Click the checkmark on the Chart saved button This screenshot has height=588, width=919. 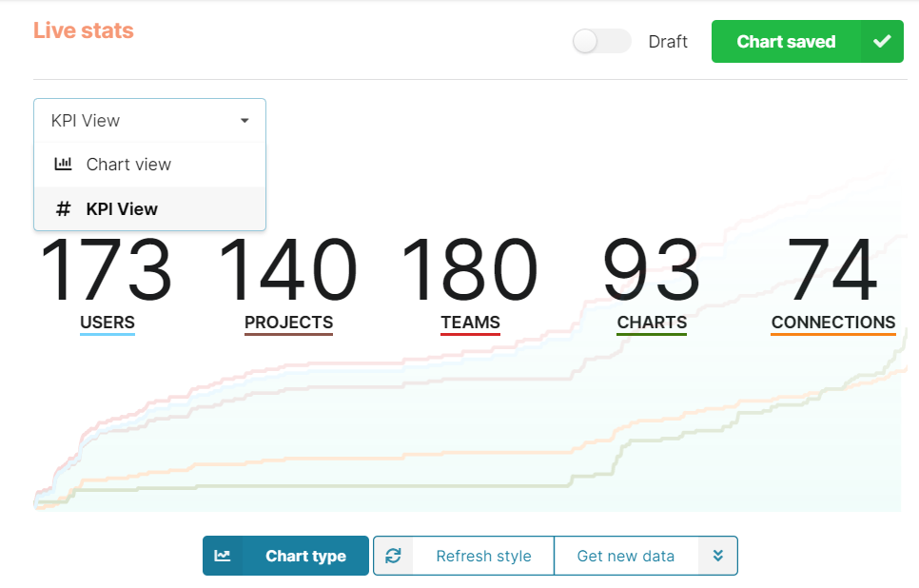(x=882, y=41)
